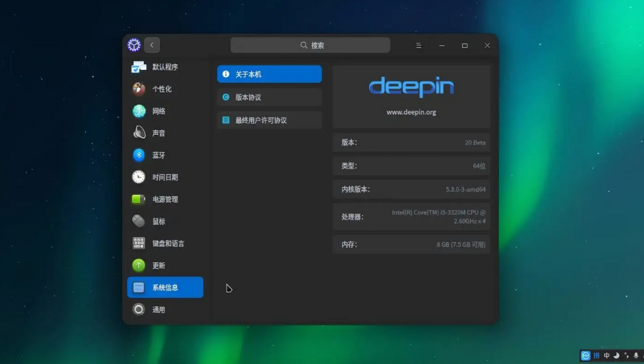Select the 系统信息 (System Info) category
The image size is (644, 364).
(x=165, y=288)
